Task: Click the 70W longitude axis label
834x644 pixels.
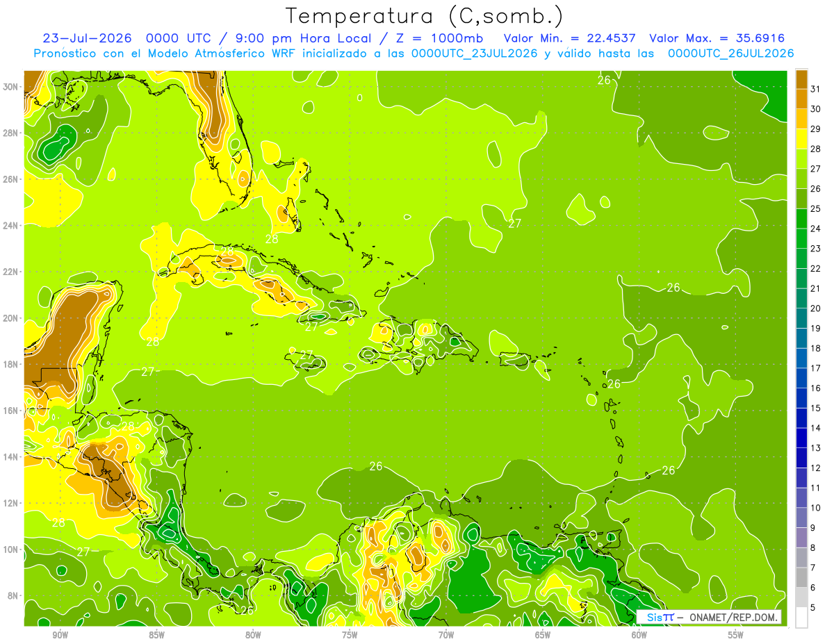Action: [x=446, y=635]
